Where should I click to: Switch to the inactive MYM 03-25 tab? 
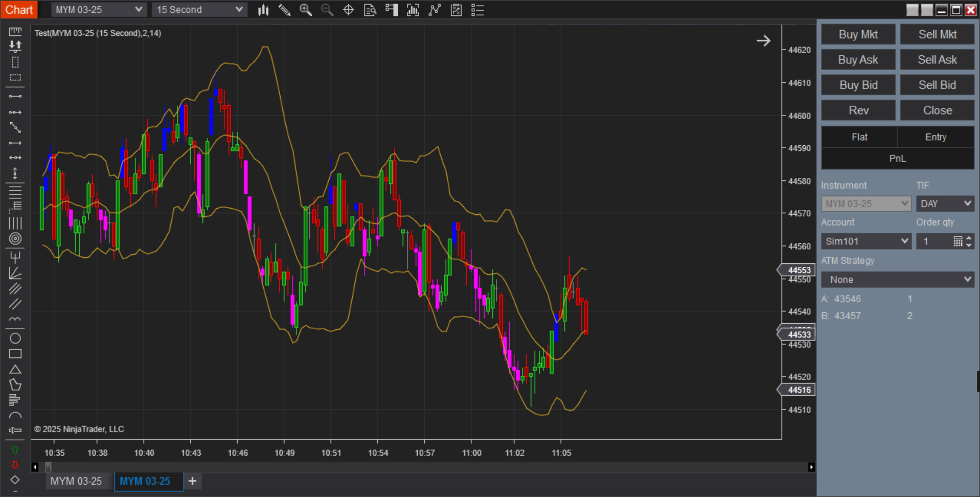tap(76, 481)
